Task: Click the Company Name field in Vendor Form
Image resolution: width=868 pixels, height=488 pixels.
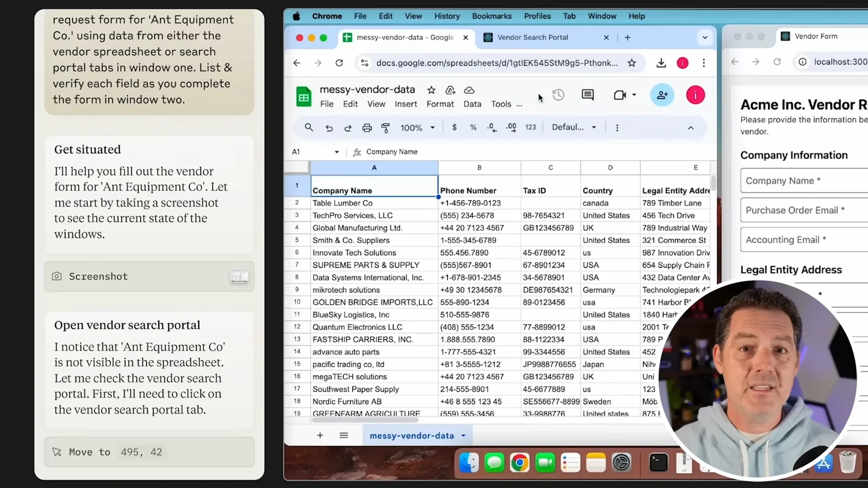Action: (x=804, y=181)
